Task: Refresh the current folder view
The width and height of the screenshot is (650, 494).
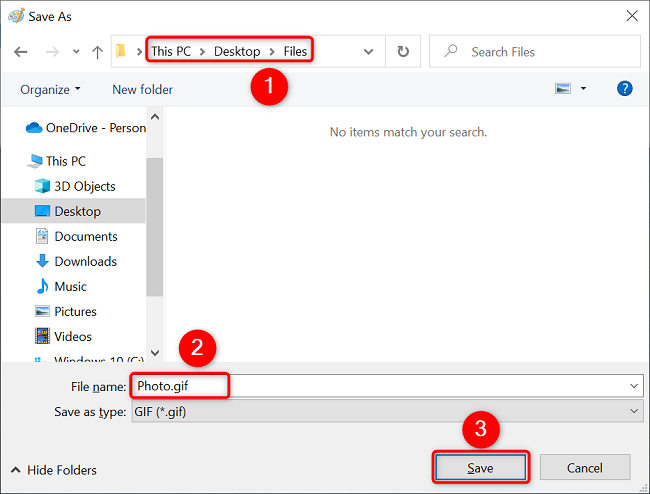Action: (403, 51)
